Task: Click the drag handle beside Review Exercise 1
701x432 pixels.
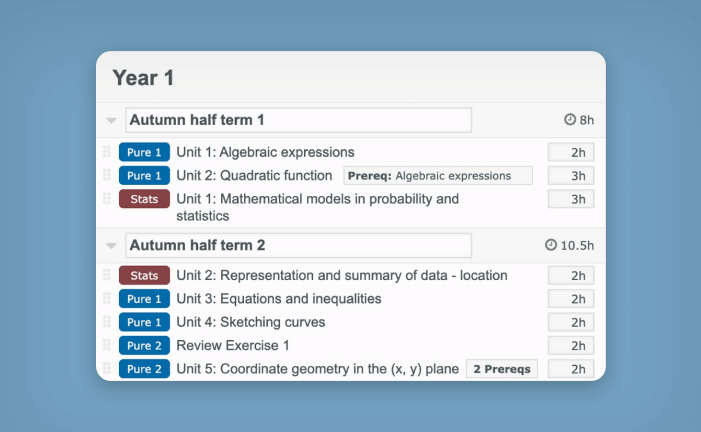Action: [107, 345]
